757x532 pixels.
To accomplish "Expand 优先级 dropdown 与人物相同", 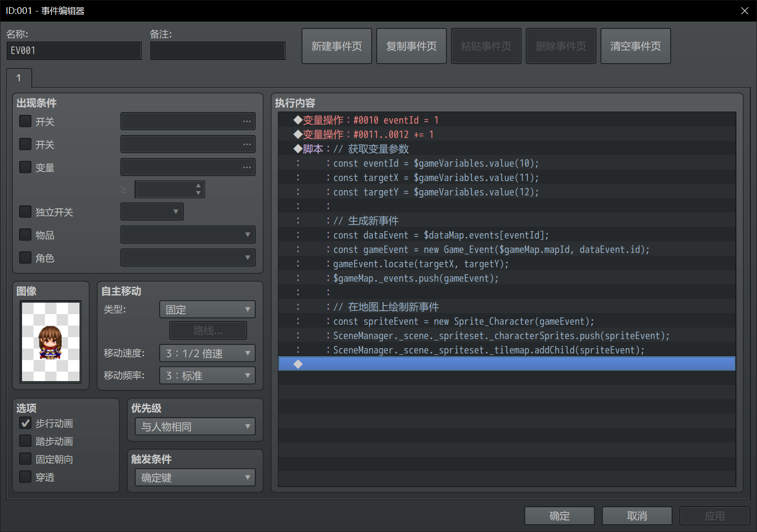I will click(x=195, y=427).
